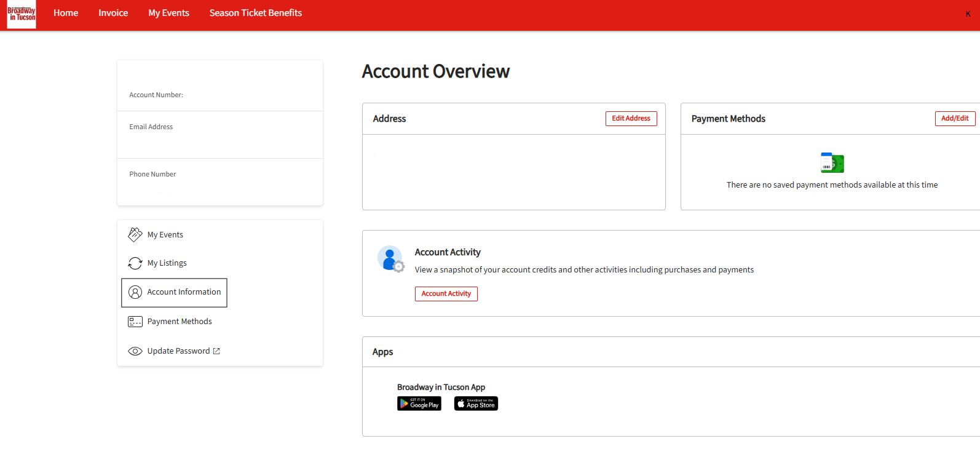Click the no saved payment methods message
980x468 pixels.
click(832, 184)
